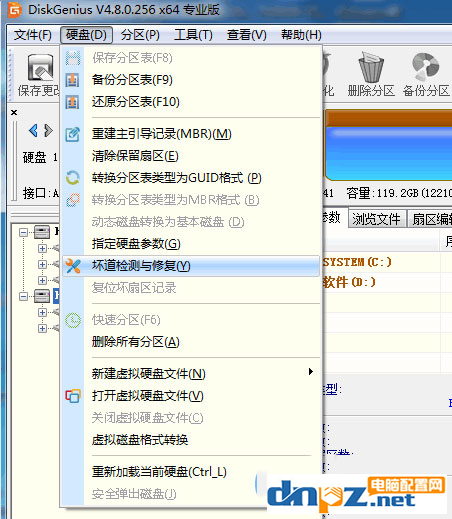Open the 分区(P) menu
Screen dimensions: 452x519
coord(140,35)
